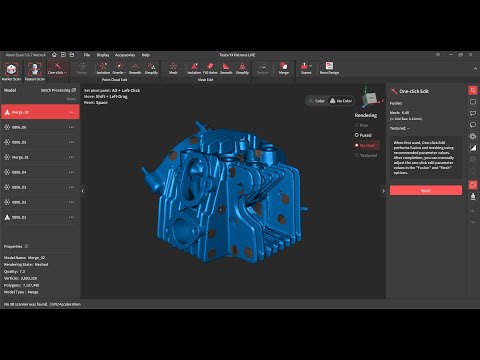Click the Properties info icon
Viewport: 480px width, 360px height.
coord(26,246)
